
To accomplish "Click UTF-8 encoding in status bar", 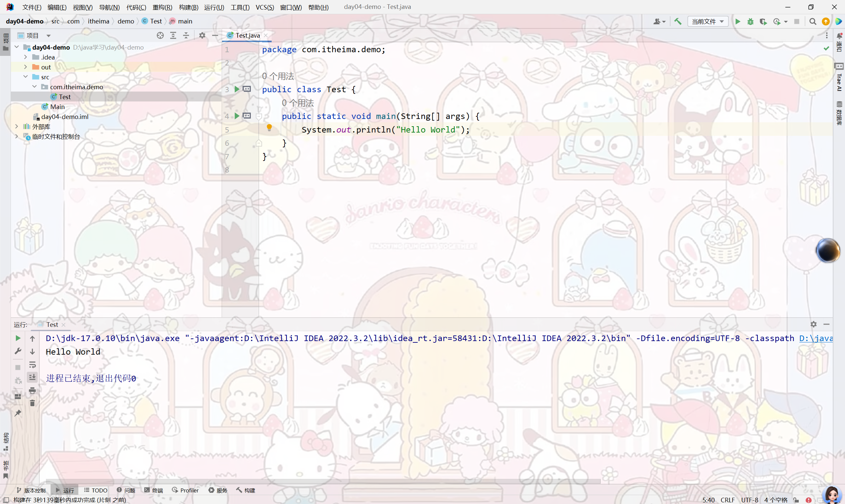I will [x=749, y=500].
